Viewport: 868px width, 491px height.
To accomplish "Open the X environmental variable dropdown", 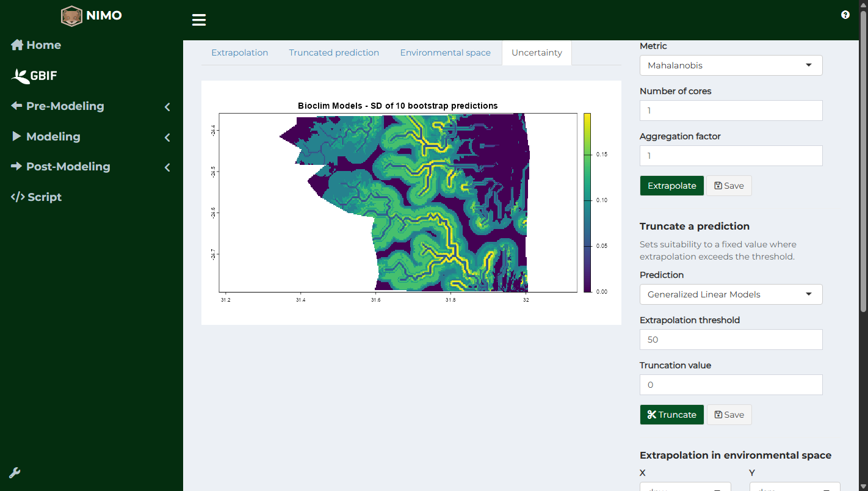I will [685, 487].
